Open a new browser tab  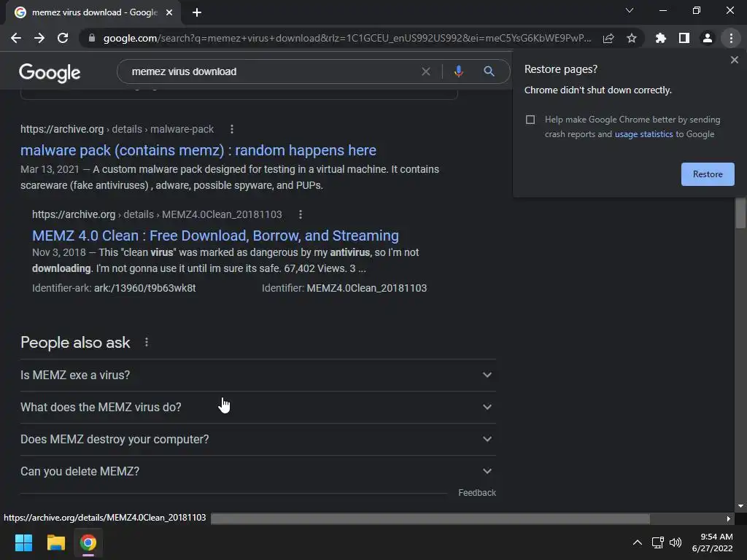coord(197,13)
